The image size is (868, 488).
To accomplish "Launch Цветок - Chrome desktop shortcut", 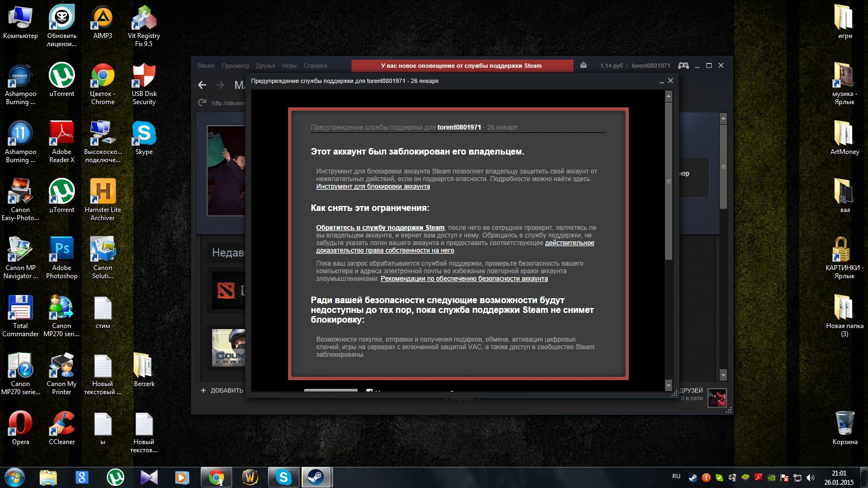I will coord(103,84).
